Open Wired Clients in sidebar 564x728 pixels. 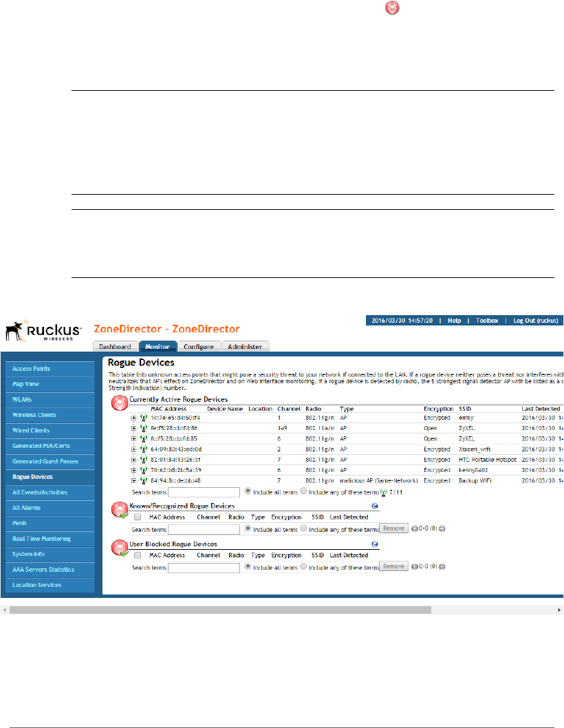click(x=50, y=430)
